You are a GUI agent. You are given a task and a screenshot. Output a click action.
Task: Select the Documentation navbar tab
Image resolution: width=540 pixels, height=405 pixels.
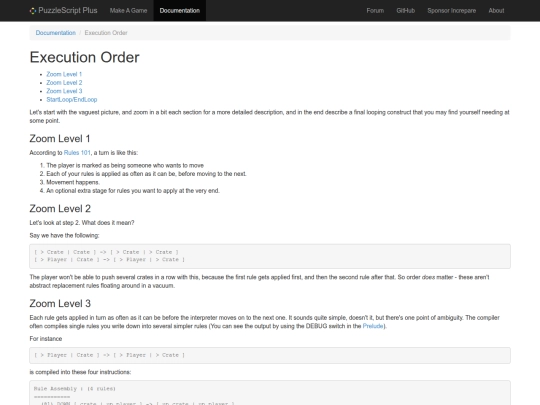point(180,11)
